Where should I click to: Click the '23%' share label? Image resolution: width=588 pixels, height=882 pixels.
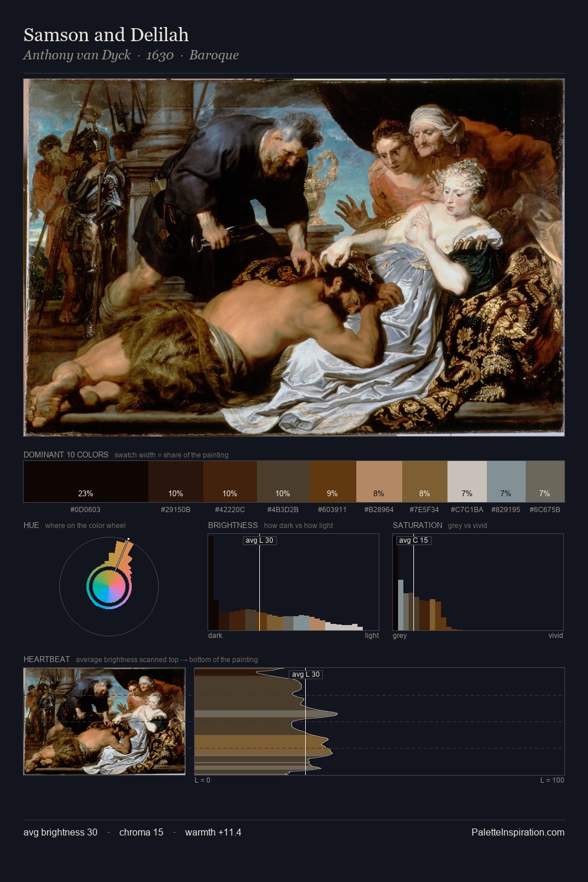click(x=86, y=493)
